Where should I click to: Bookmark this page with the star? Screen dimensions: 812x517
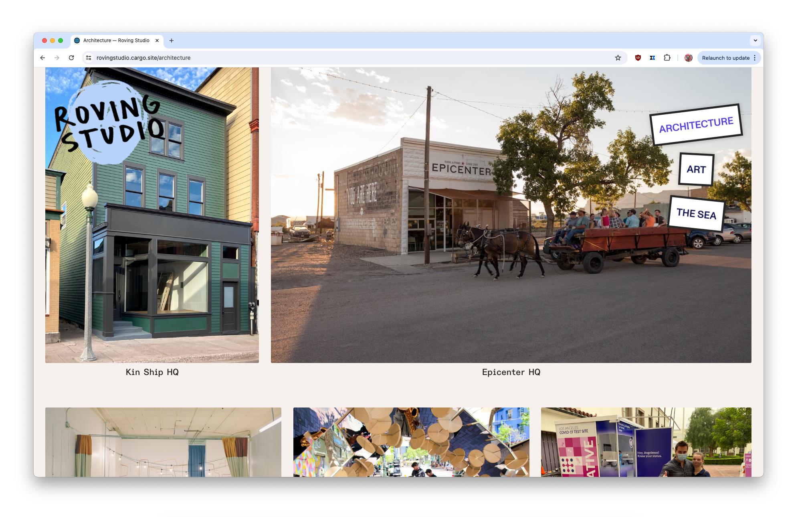[x=618, y=58]
